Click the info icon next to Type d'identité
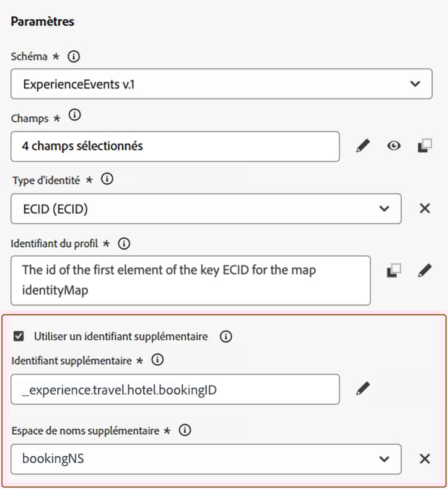Viewport: 448px width, 489px height. [107, 179]
